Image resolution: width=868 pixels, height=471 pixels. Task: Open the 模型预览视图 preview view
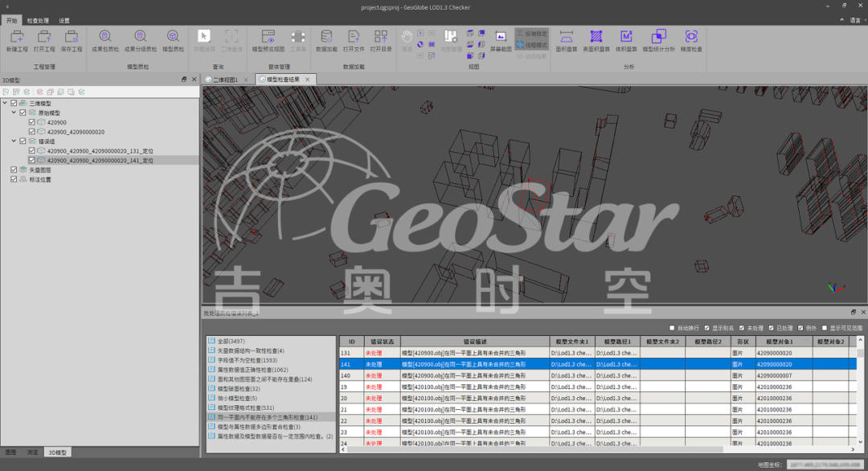[268, 38]
